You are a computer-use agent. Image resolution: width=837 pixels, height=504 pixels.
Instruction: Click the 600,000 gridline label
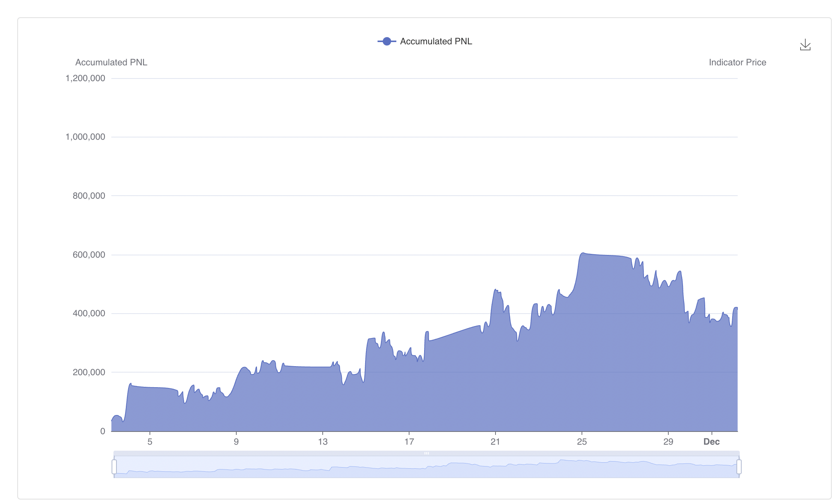point(89,254)
